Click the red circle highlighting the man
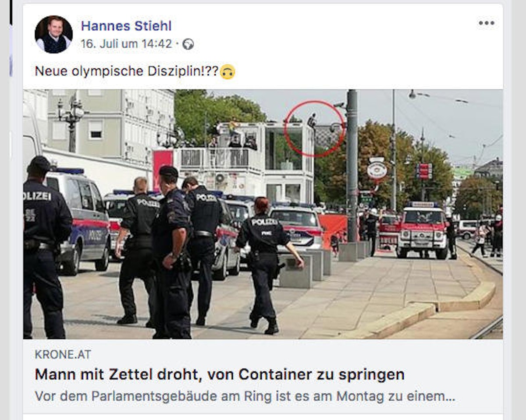Screen dimensions: 526x420 tap(314, 128)
